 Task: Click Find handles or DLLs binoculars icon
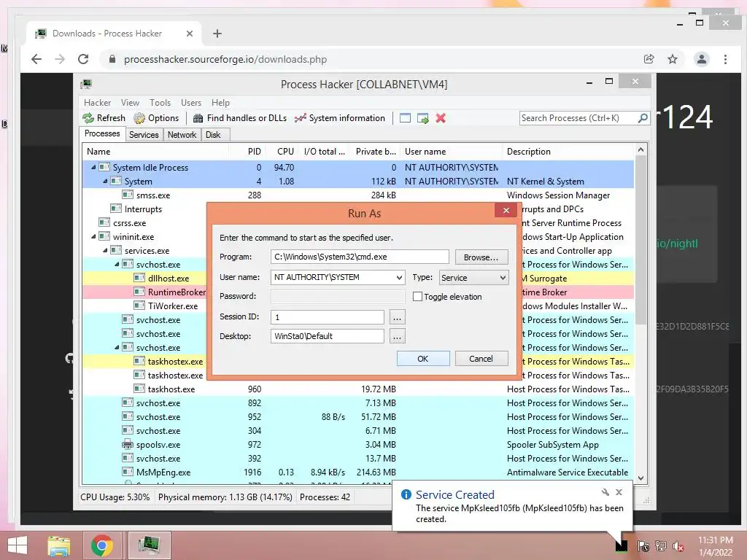click(198, 118)
